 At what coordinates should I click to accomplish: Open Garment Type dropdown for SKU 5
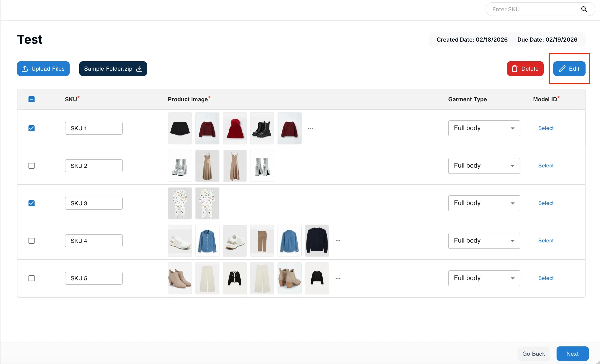point(484,278)
